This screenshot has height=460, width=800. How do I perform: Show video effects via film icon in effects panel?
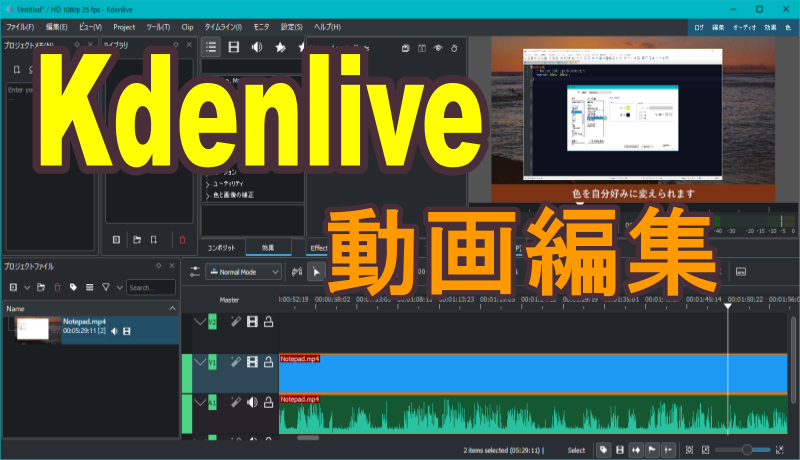pos(234,47)
